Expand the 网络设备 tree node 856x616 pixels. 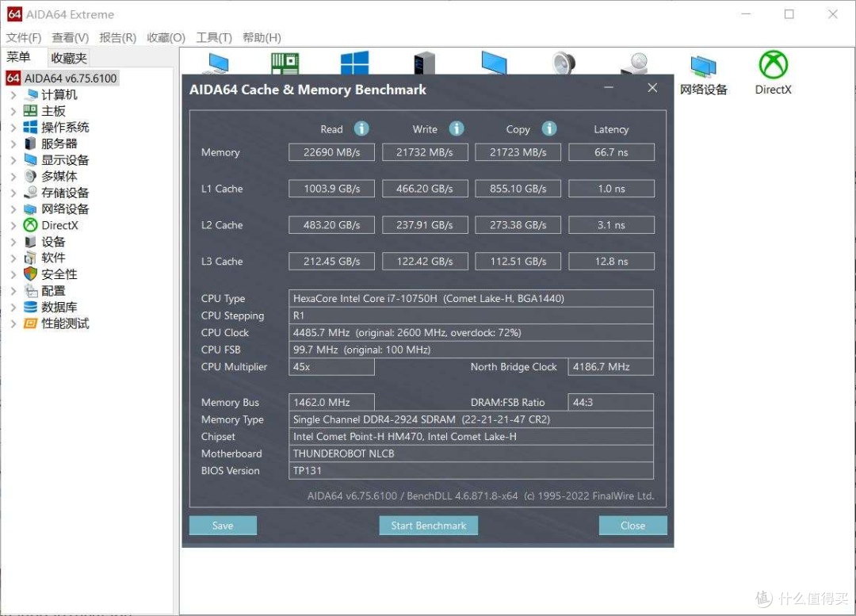click(13, 209)
